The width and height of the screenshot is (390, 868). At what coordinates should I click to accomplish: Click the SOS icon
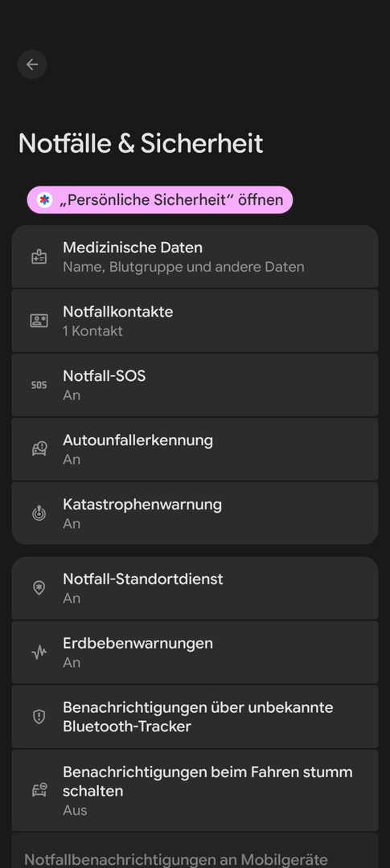(x=39, y=385)
